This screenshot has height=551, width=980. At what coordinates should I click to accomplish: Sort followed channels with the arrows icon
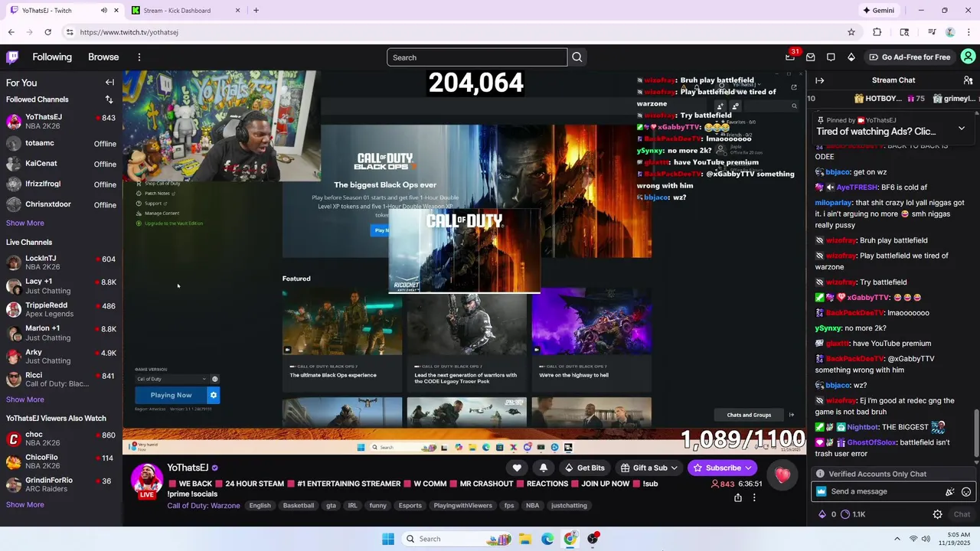[x=109, y=99]
